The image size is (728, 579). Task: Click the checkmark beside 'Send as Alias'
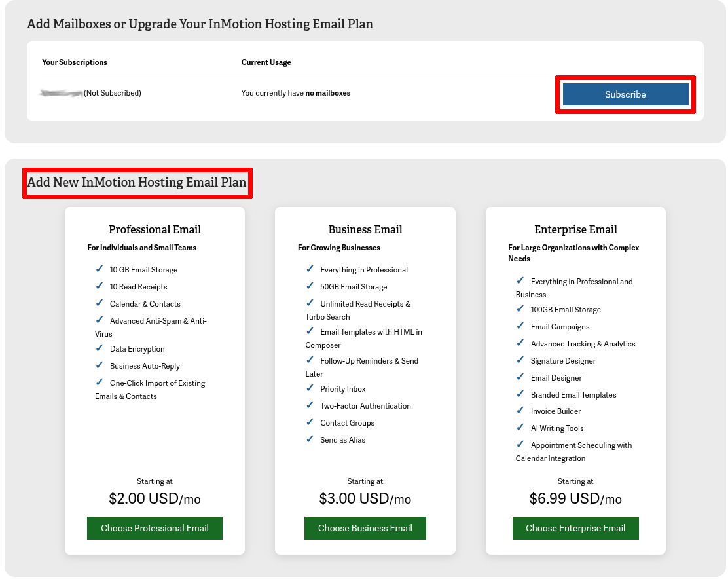point(310,439)
